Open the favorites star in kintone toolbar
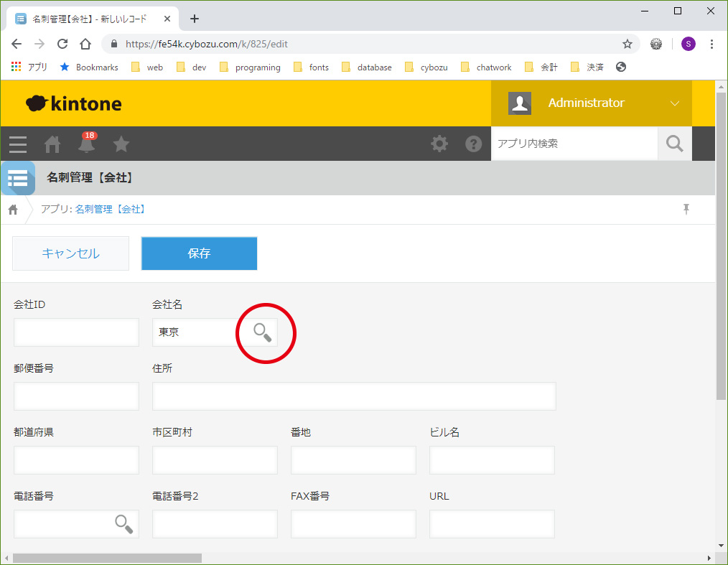 (121, 144)
